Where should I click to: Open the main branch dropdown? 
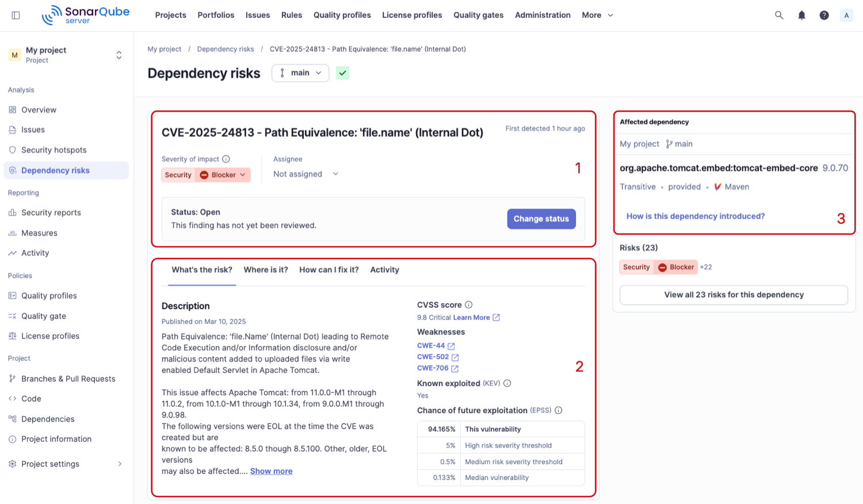pyautogui.click(x=300, y=73)
